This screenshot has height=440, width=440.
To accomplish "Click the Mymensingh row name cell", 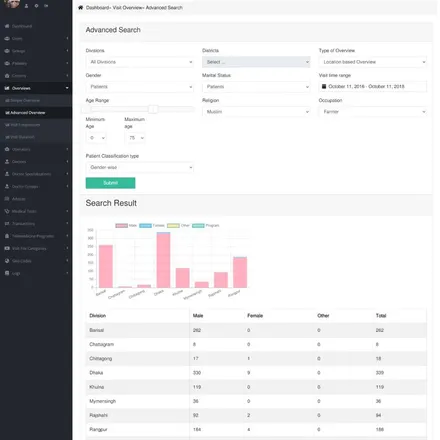I will [138, 401].
